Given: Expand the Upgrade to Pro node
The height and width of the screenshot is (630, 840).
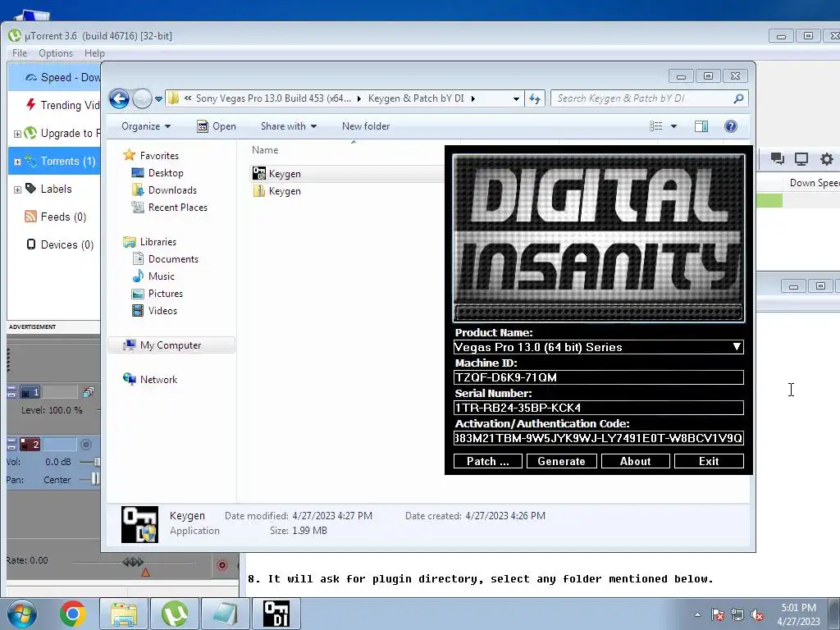Looking at the screenshot, I should pyautogui.click(x=17, y=134).
